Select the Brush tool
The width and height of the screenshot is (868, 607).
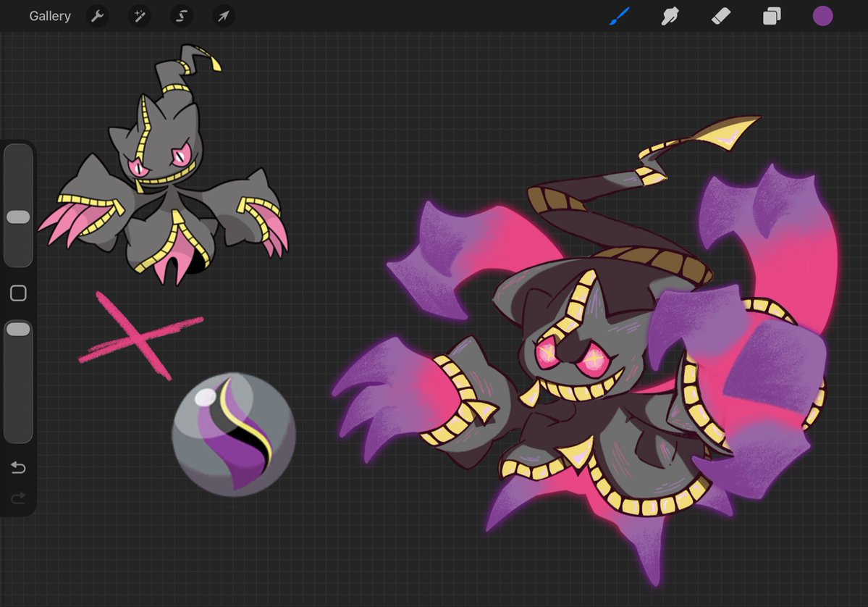tap(620, 16)
